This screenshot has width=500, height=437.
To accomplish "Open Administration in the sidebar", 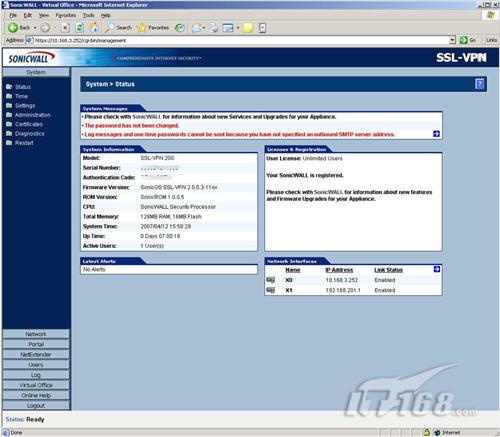I will [x=32, y=115].
